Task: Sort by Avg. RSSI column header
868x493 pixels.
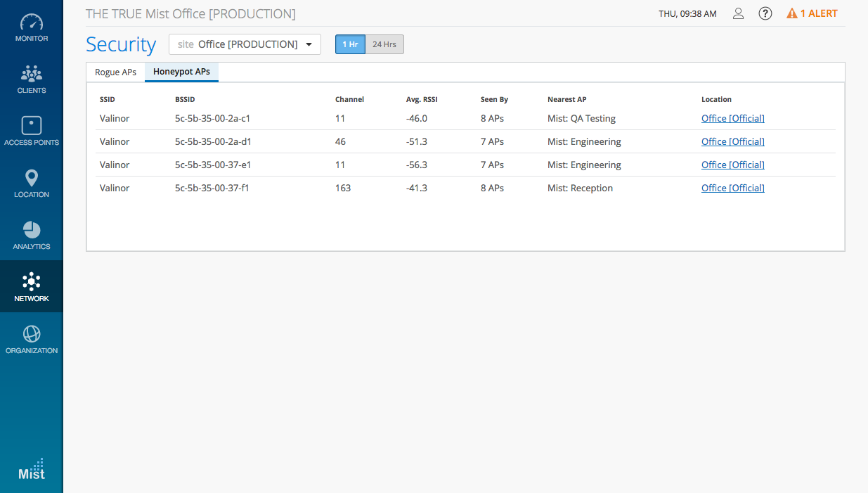Action: coord(422,99)
